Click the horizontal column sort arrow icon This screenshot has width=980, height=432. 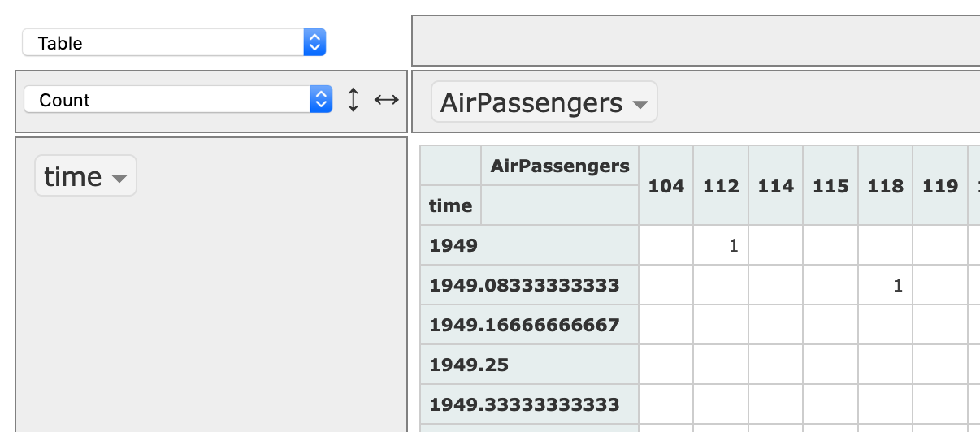pos(386,100)
